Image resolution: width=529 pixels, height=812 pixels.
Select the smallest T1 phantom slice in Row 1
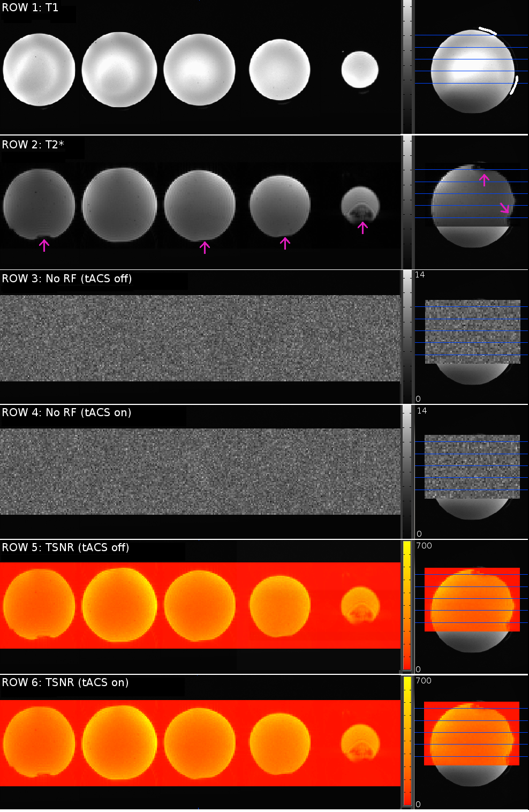360,70
